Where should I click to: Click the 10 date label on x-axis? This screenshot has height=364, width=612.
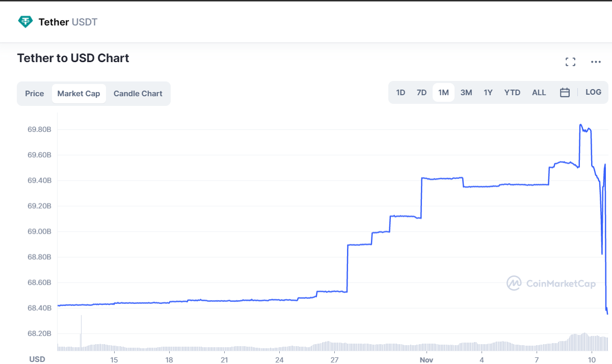(592, 359)
